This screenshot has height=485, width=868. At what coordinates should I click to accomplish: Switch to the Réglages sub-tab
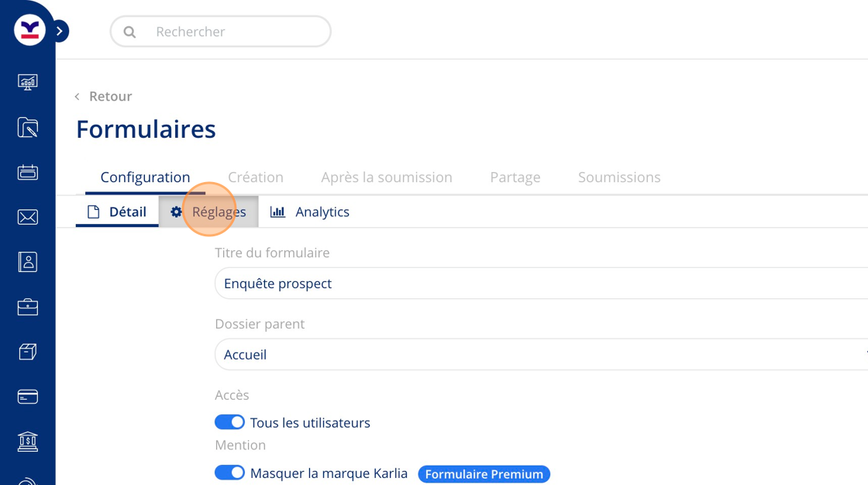pos(208,212)
